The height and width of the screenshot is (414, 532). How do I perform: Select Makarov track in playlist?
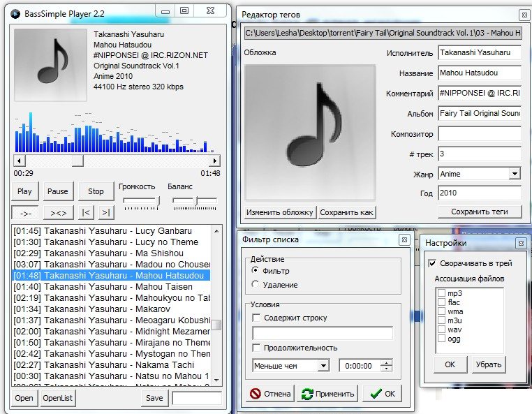point(112,309)
